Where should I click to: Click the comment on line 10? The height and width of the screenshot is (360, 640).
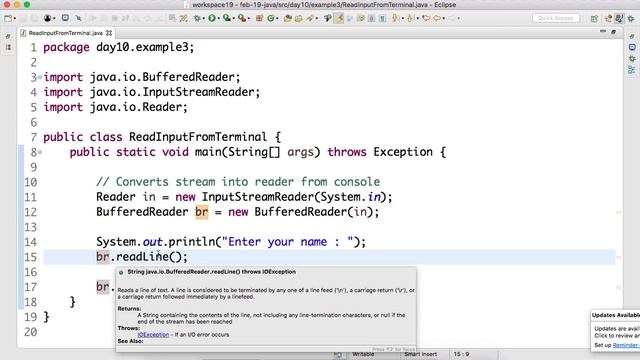(x=238, y=182)
